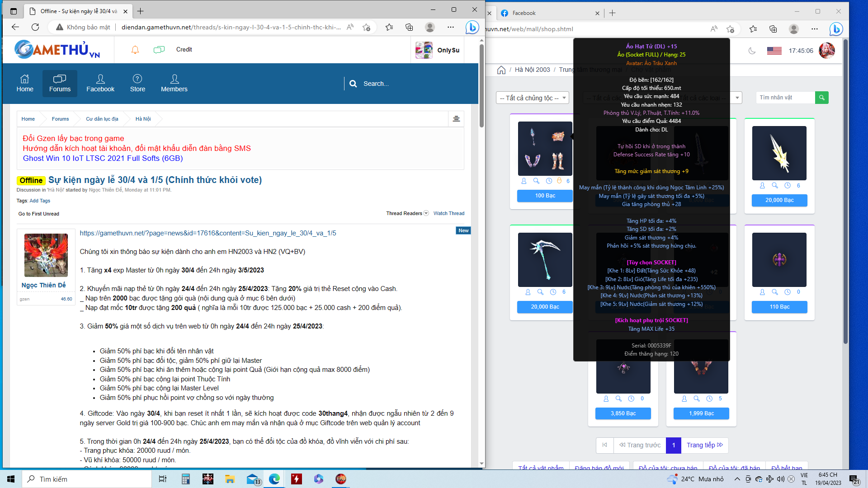Expand the Thread Readers dropdown
This screenshot has height=488, width=868.
(426, 213)
